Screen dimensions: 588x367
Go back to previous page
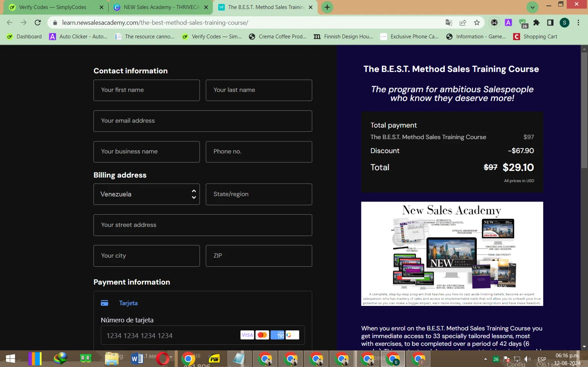click(x=10, y=23)
